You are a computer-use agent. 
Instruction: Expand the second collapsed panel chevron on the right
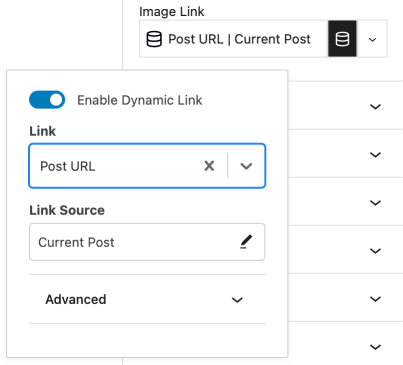(375, 155)
